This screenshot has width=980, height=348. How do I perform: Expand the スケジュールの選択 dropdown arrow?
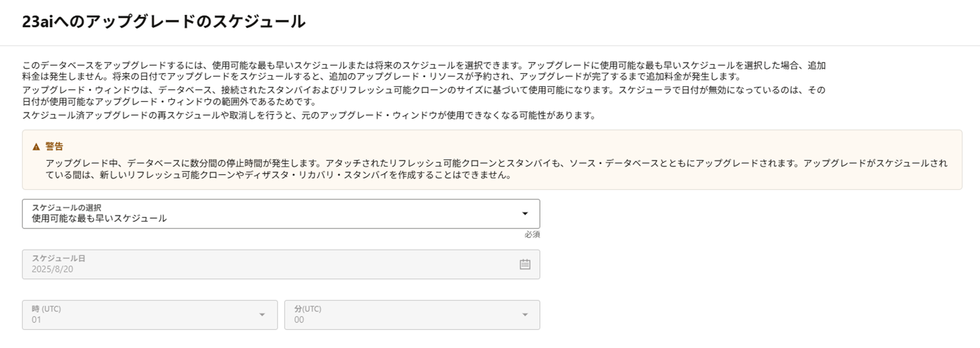[x=525, y=214]
